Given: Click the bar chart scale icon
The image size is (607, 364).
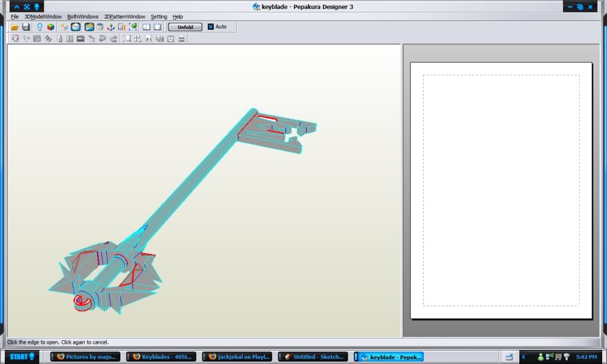Looking at the screenshot, I should [160, 39].
